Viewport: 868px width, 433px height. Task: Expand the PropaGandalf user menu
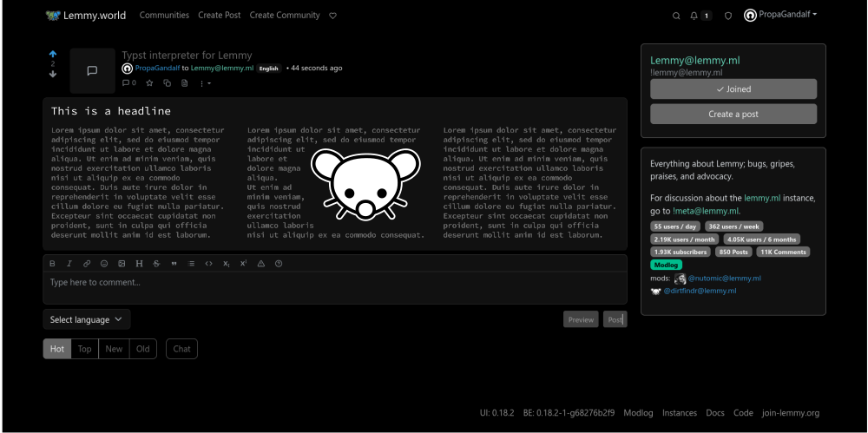coord(780,16)
